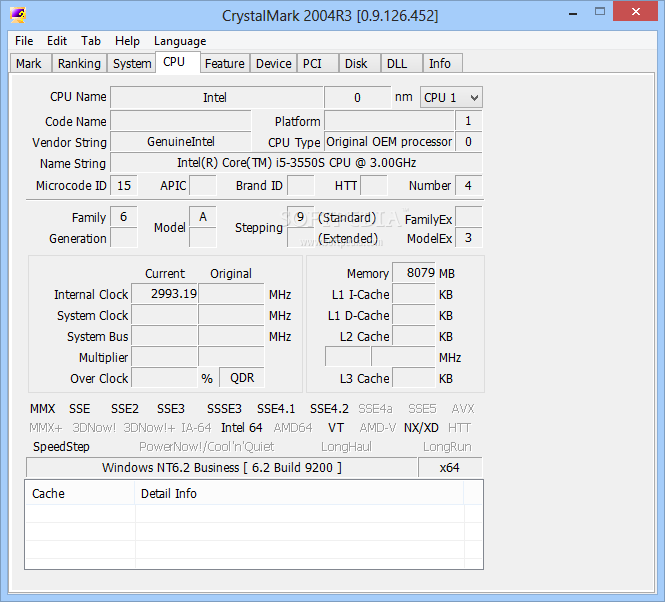Screen dimensions: 665x602
Task: Click the Name String i5-3550S field
Action: click(x=296, y=163)
